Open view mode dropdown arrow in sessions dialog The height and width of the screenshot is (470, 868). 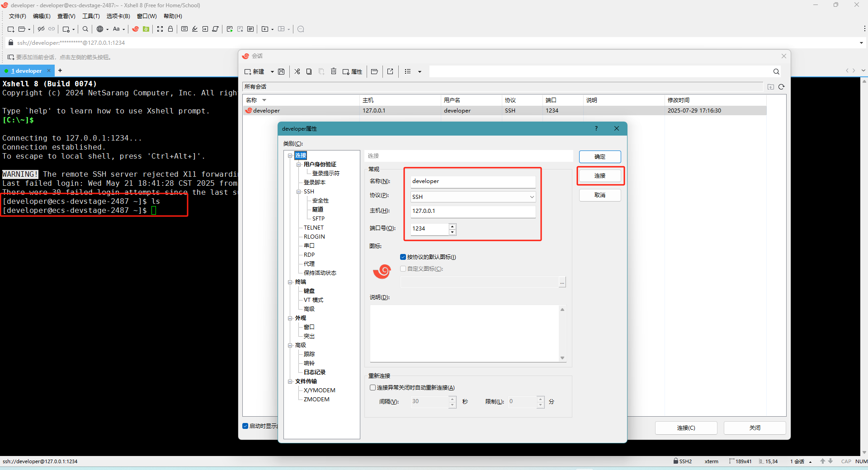[420, 71]
